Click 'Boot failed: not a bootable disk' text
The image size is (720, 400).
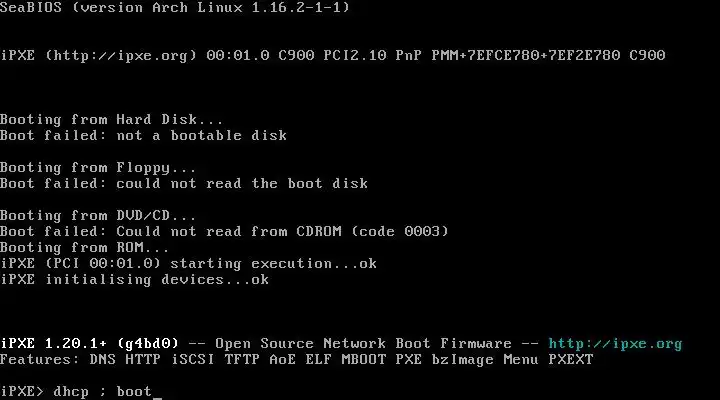tap(143, 135)
